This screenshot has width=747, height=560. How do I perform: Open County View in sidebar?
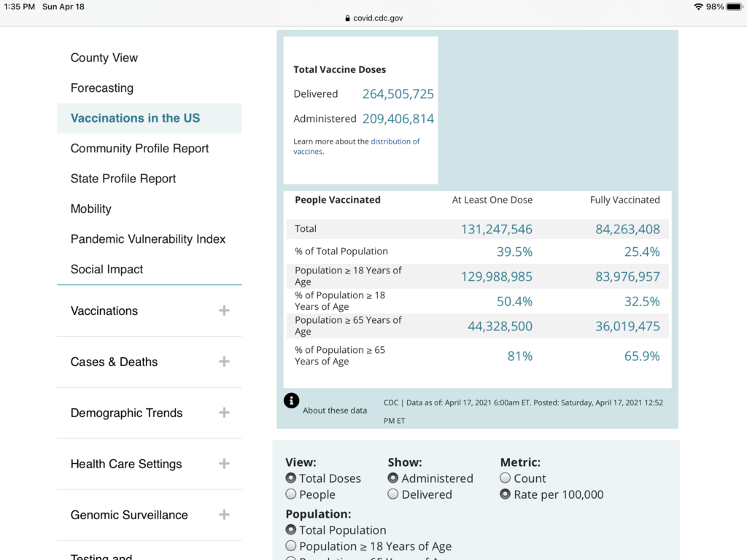104,58
